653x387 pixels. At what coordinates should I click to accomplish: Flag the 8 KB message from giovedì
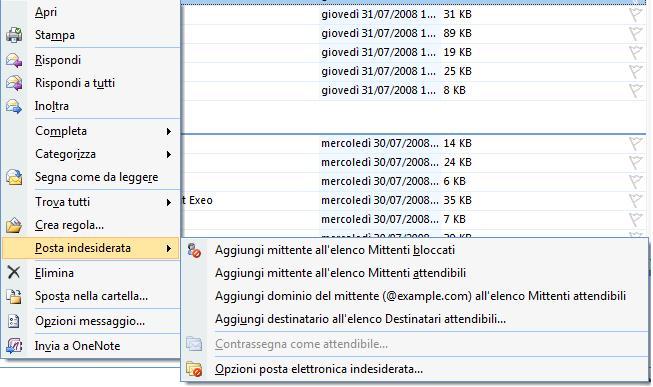(636, 91)
